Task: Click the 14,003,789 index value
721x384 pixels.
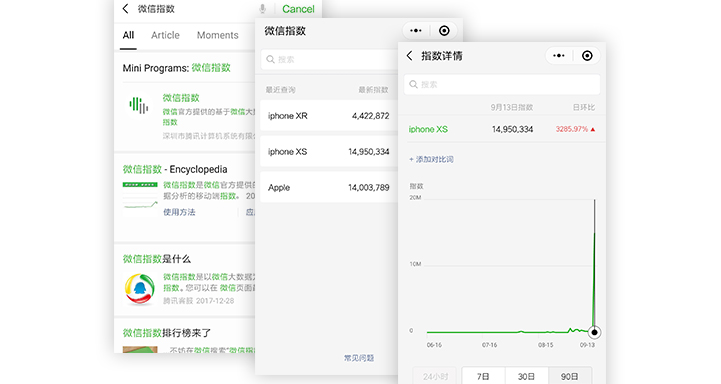Action: point(368,188)
